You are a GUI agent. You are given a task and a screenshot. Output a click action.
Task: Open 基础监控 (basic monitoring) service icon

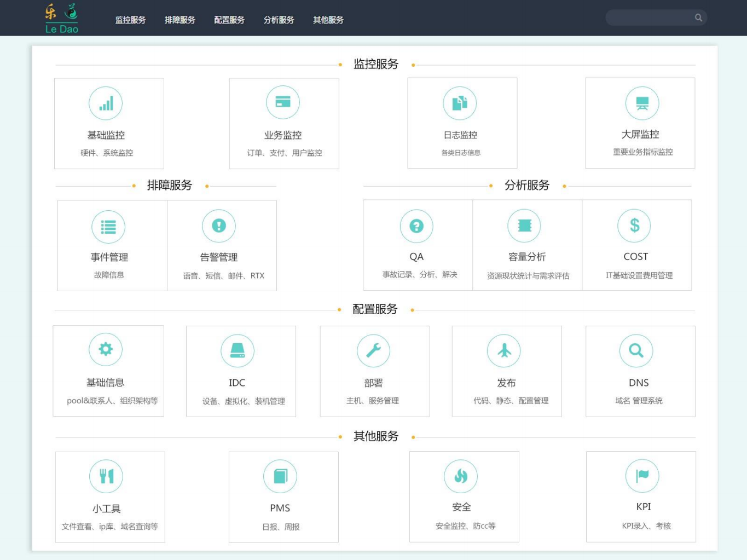click(105, 102)
